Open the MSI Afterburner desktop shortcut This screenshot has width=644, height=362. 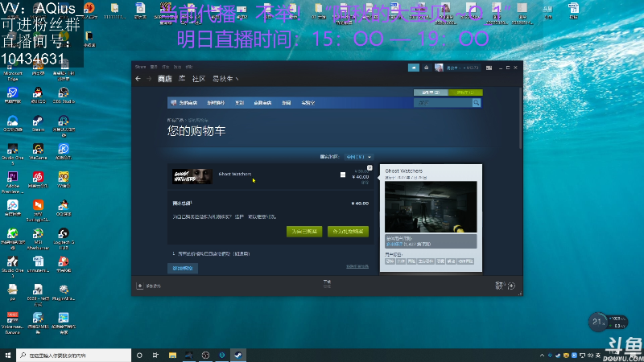tap(38, 239)
